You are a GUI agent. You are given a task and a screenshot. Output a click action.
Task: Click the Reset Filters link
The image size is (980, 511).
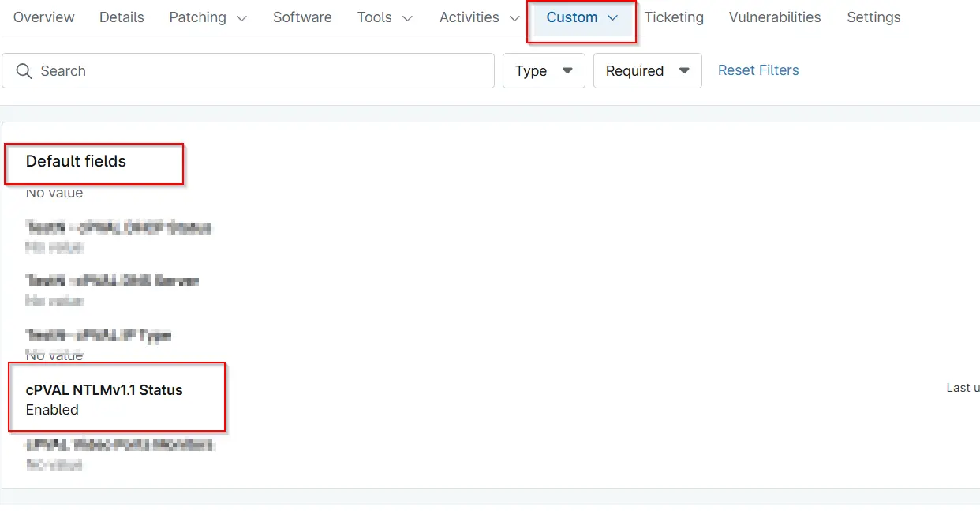[x=758, y=70]
